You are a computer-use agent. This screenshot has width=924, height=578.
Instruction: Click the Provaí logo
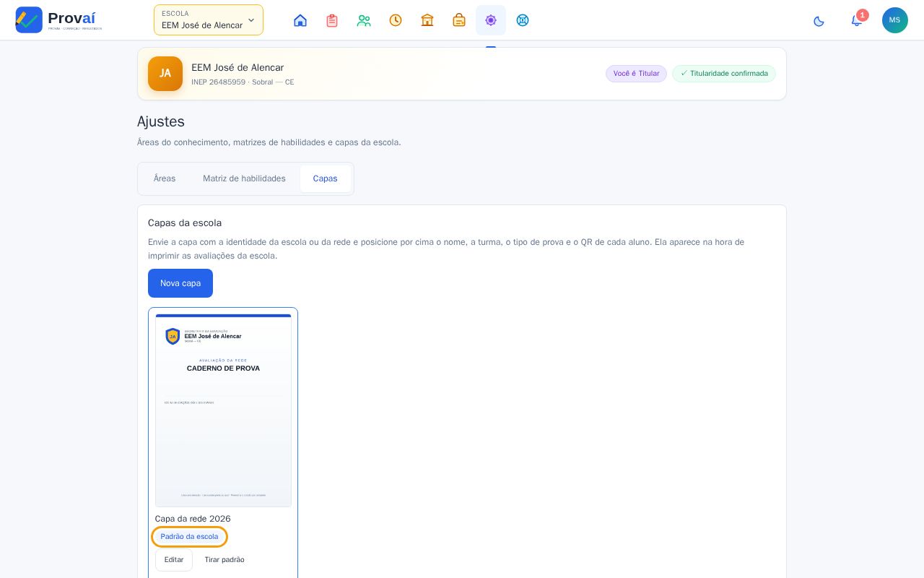(59, 20)
